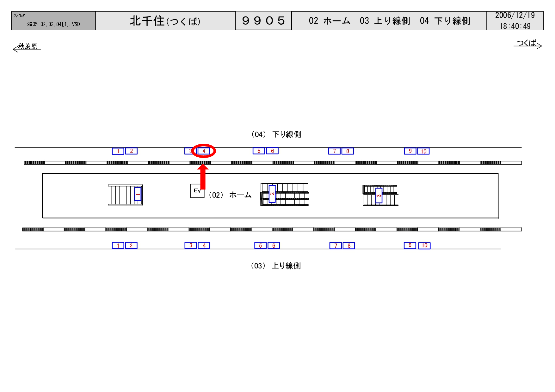555x392 pixels.
Task: Click the (02) ホーム platform label
Action: [230, 195]
